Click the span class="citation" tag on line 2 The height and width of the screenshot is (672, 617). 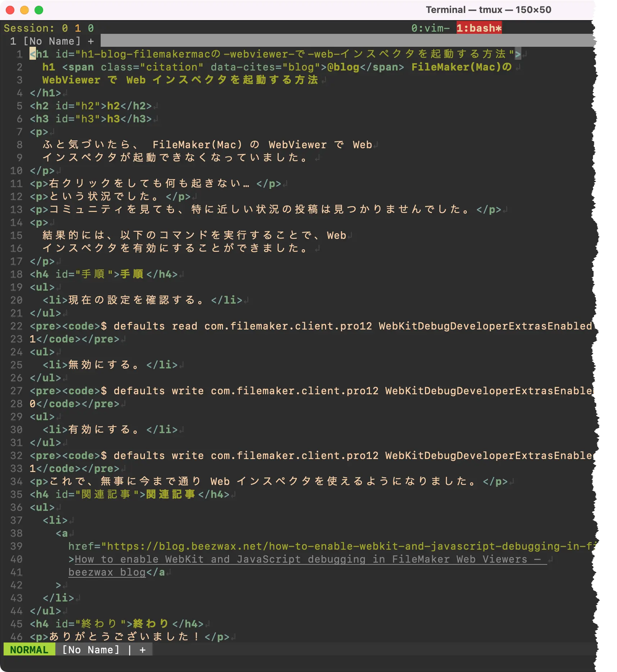(x=133, y=67)
